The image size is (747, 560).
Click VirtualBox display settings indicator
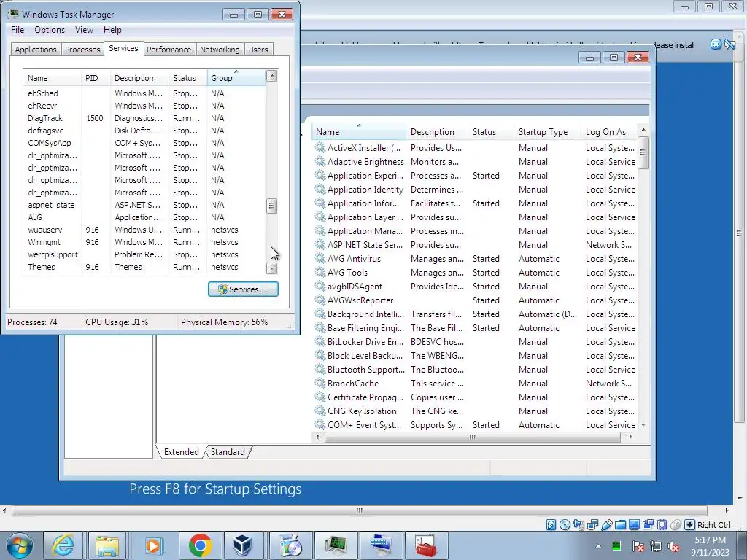pyautogui.click(x=634, y=525)
